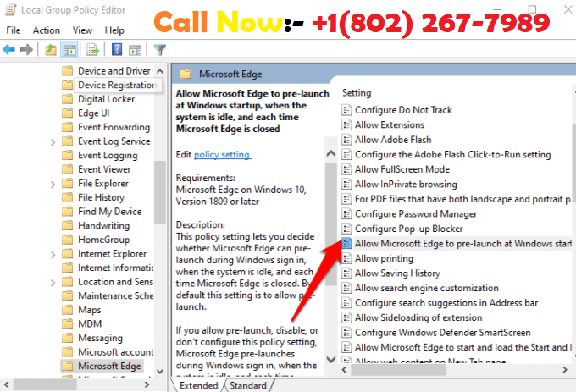
Task: Click the Configure Pop-up Blocker policy icon
Action: point(346,229)
